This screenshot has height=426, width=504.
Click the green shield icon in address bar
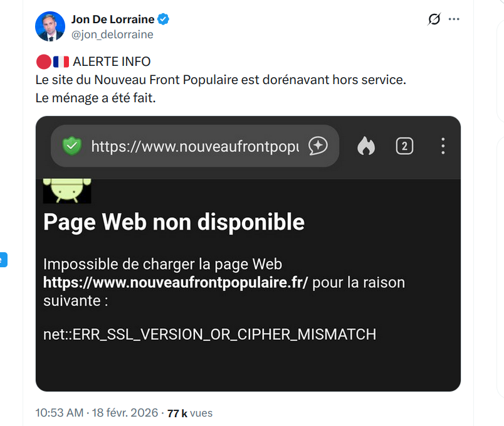72,146
